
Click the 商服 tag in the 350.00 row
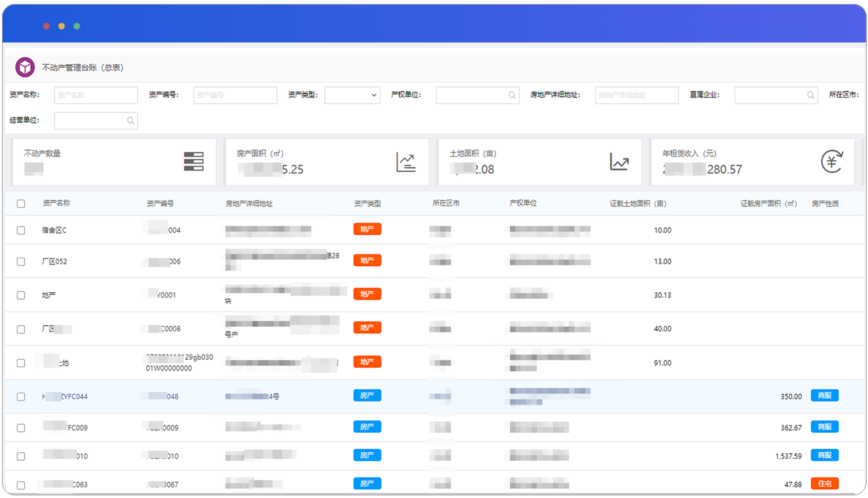824,396
